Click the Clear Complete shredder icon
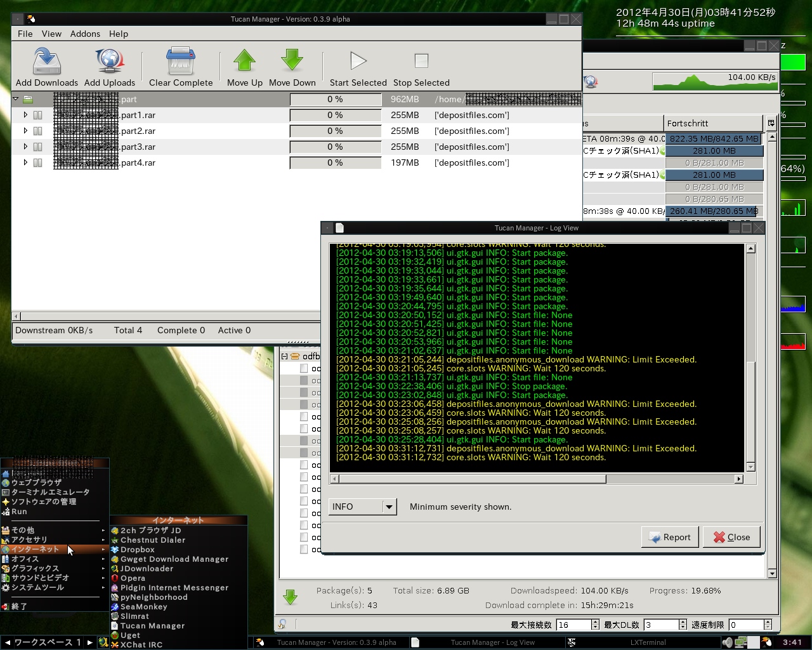The width and height of the screenshot is (812, 650). coord(181,61)
